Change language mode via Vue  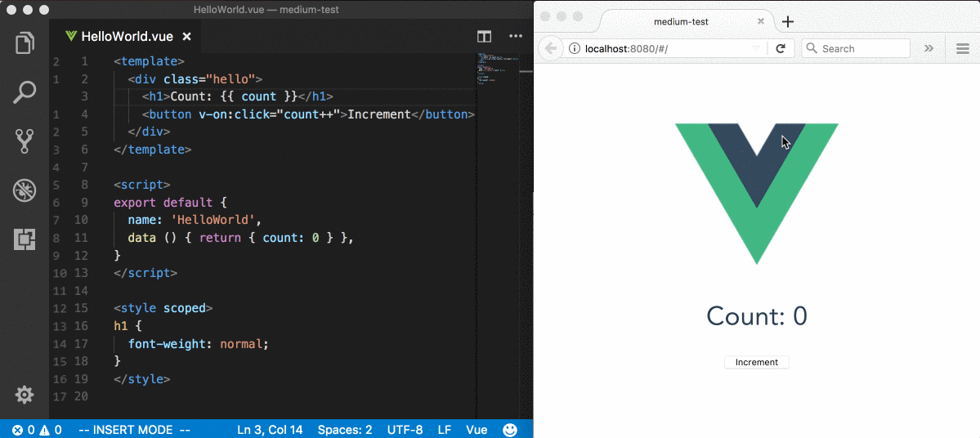pos(477,430)
